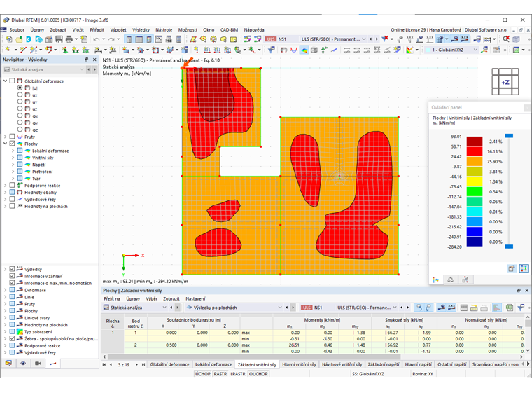Expand the Napětí tree node
532x393 pixels.
pos(13,165)
